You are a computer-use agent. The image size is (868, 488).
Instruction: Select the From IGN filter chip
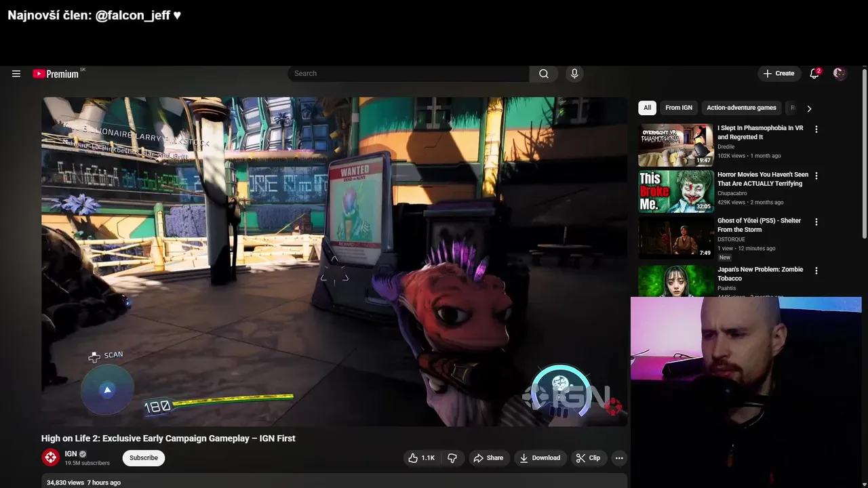tap(679, 108)
